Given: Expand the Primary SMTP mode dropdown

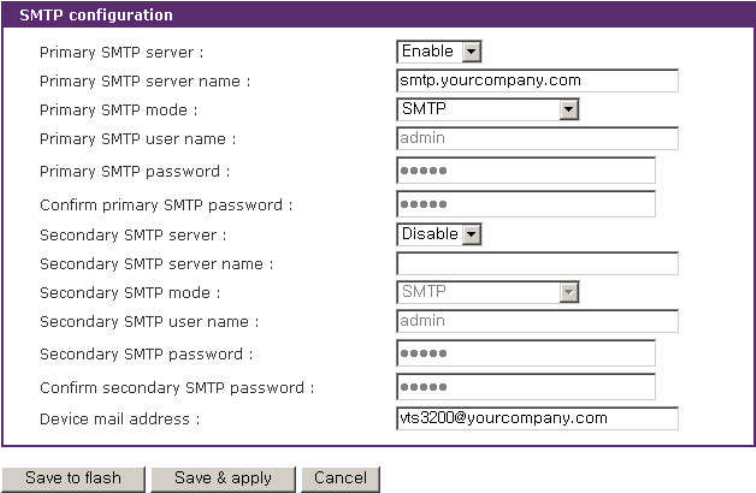Looking at the screenshot, I should click(488, 109).
